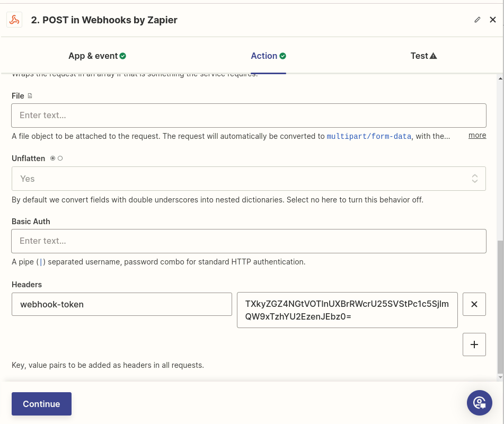The width and height of the screenshot is (504, 424).
Task: Open the Unflatten Yes dropdown
Action: 249,179
